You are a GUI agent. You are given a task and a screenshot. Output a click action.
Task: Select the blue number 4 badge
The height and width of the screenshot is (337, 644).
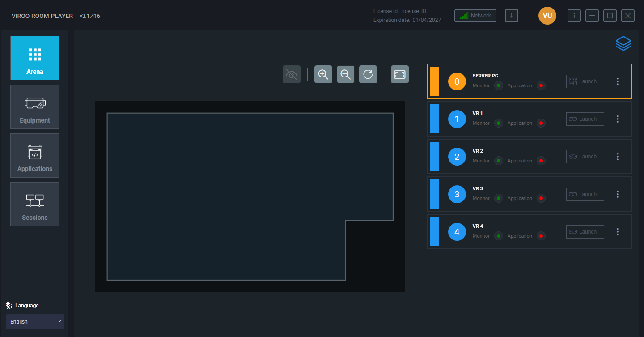coord(457,232)
